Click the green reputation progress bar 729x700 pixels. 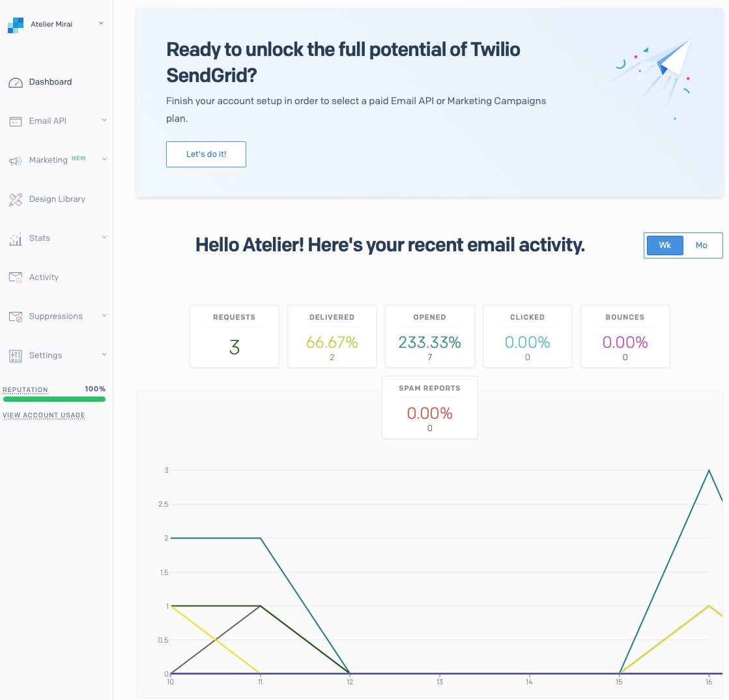pyautogui.click(x=54, y=399)
